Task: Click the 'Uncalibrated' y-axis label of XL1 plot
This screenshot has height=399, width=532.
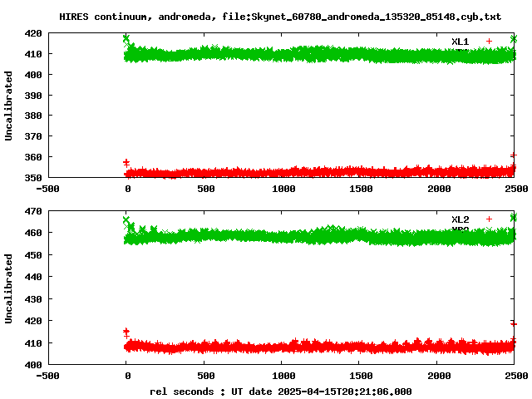Action: (x=8, y=106)
